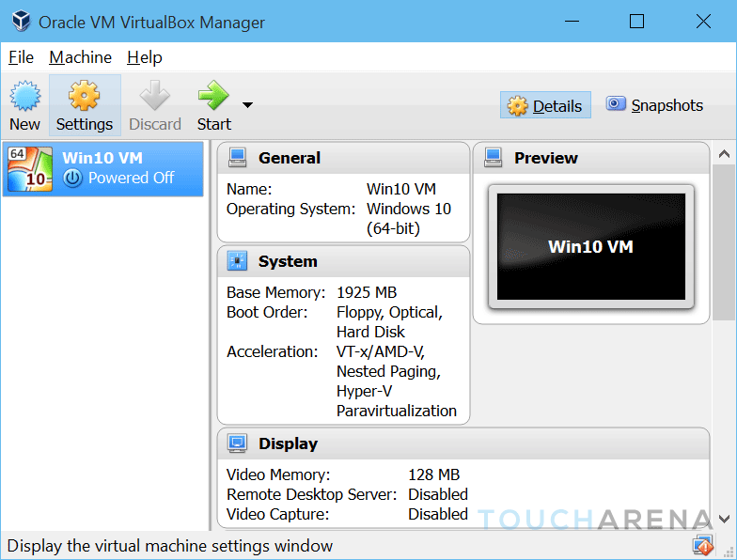Click the scrollbar down arrow
The image size is (737, 560).
point(724,519)
